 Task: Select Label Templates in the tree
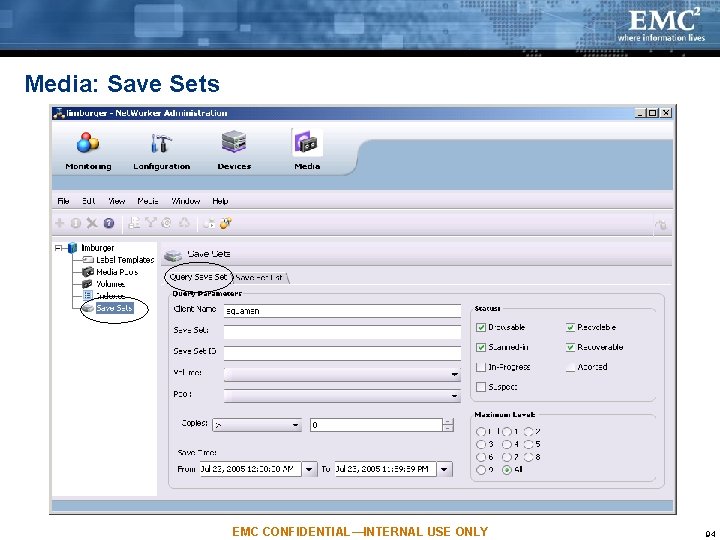(125, 260)
